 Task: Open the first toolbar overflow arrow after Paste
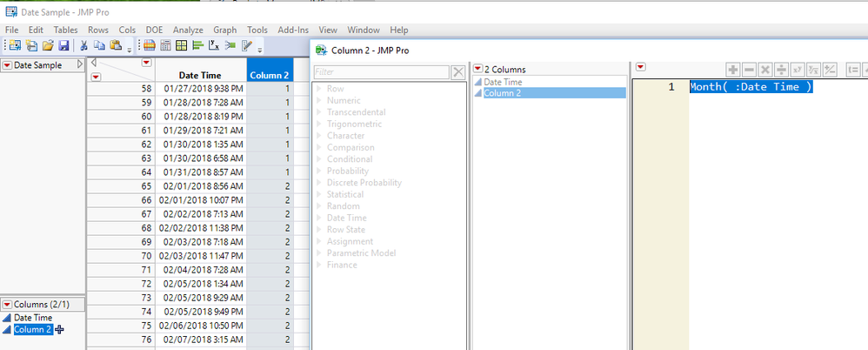coord(130,50)
